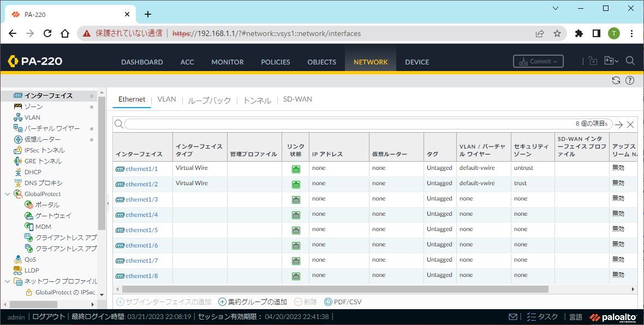The image size is (644, 325).
Task: Click the DNS プロキシ sidebar icon
Action: click(x=17, y=183)
